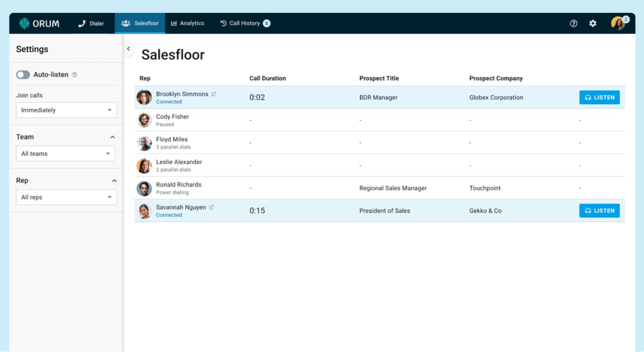Open the Join calls Immediately dropdown
The height and width of the screenshot is (352, 644).
pyautogui.click(x=67, y=110)
